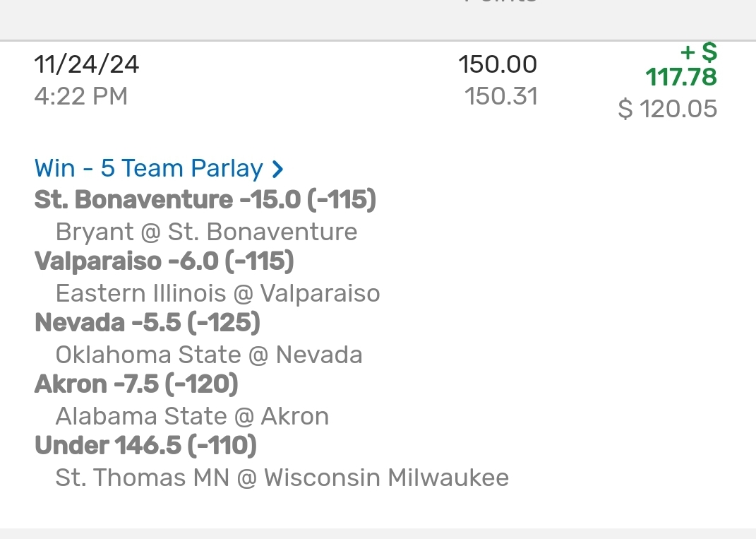Click the 11/24/24 date
756x539 pixels.
coord(87,65)
